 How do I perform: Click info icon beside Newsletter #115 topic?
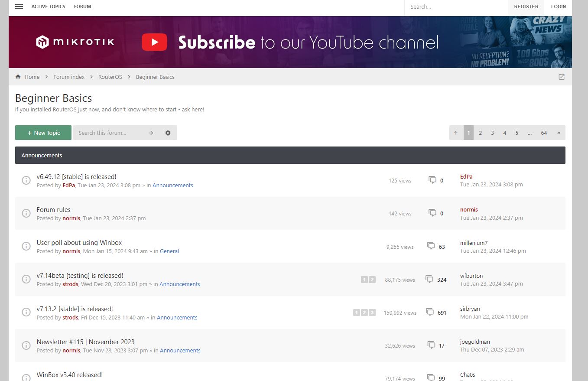click(x=26, y=345)
